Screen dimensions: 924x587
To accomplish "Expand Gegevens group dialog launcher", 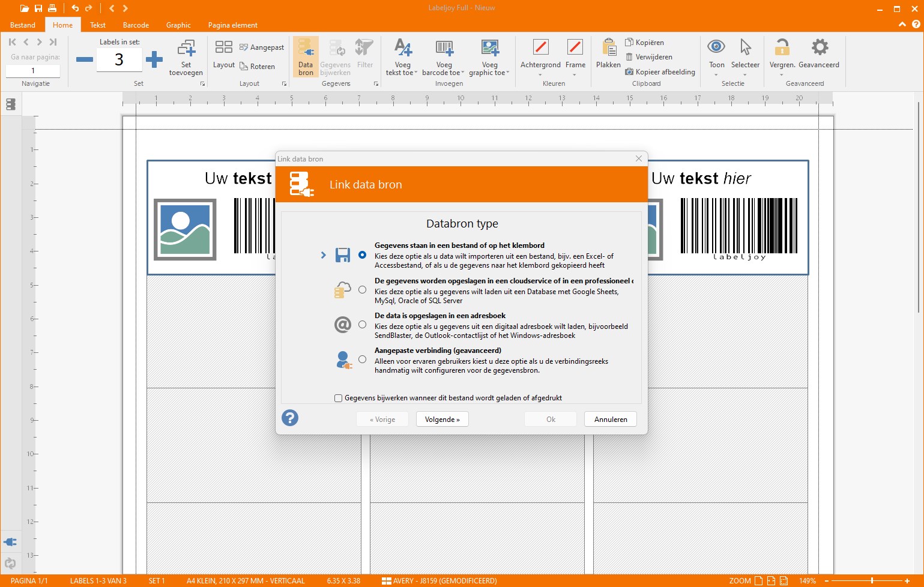I will point(376,84).
